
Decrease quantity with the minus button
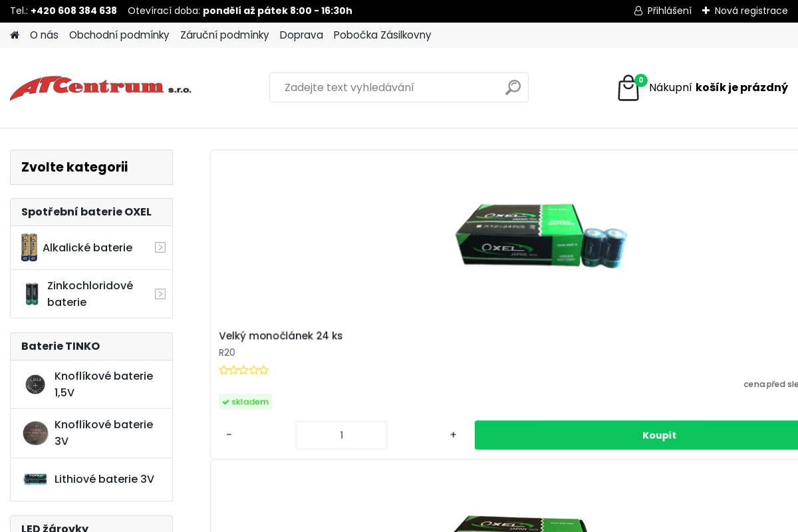[229, 435]
